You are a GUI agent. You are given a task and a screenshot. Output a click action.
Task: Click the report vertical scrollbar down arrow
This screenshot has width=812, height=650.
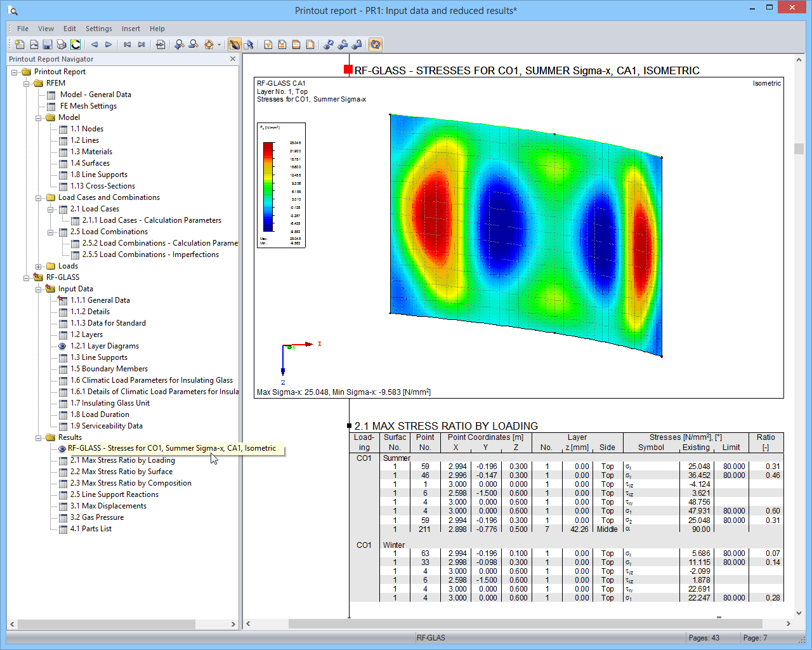coord(799,613)
